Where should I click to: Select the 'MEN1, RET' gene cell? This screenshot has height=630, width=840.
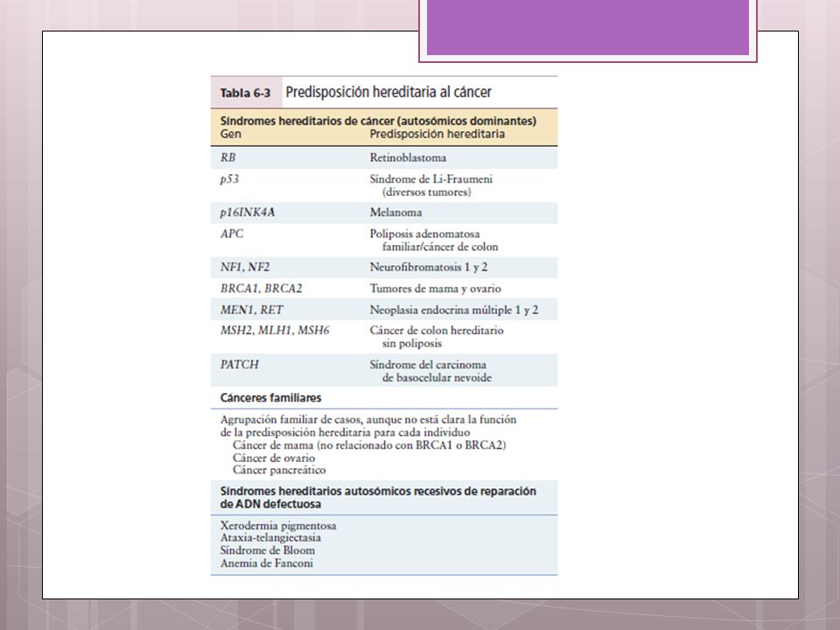252,310
